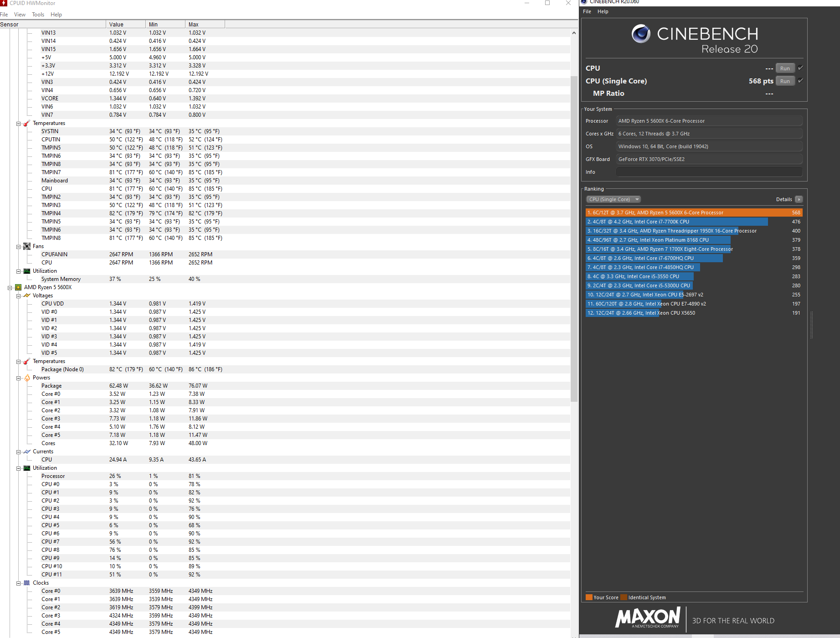Collapse the Currents node
The height and width of the screenshot is (638, 840).
click(x=19, y=452)
